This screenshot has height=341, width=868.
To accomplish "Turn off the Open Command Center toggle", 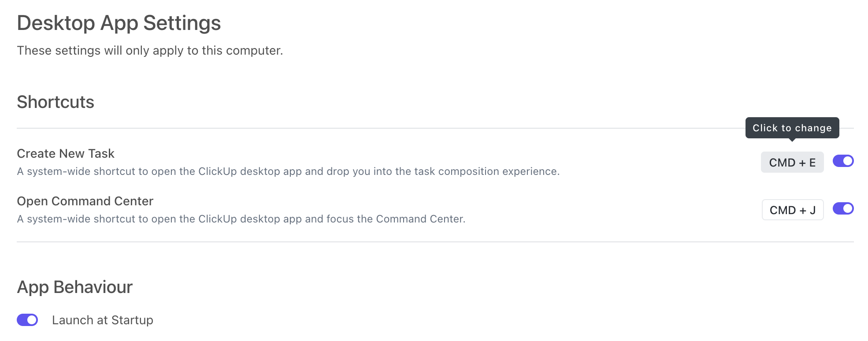I will point(843,209).
